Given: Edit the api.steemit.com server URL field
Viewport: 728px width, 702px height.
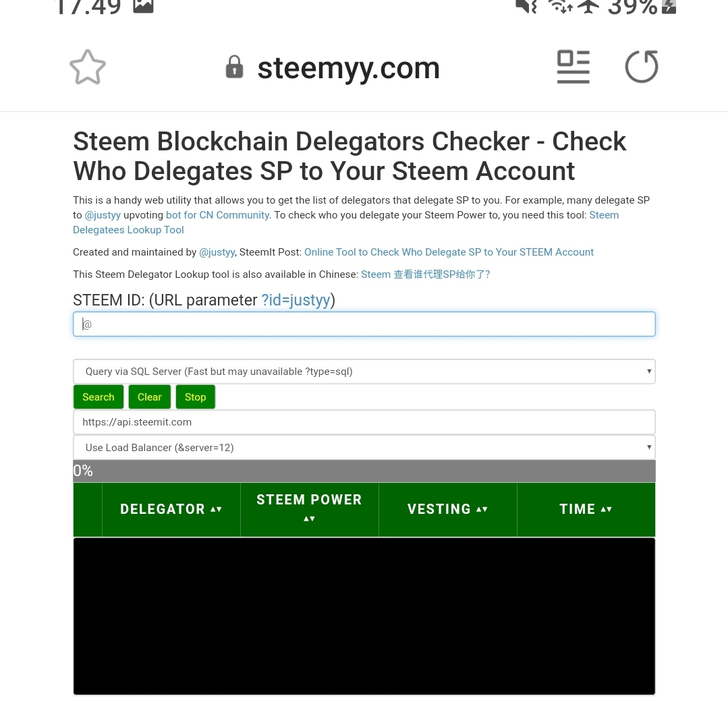Looking at the screenshot, I should click(x=364, y=422).
